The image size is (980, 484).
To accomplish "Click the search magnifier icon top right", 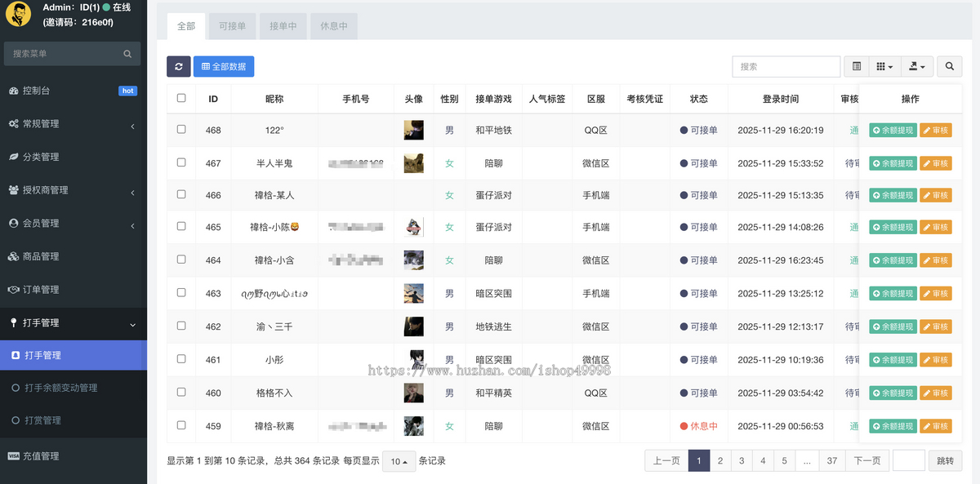I will click(x=949, y=66).
